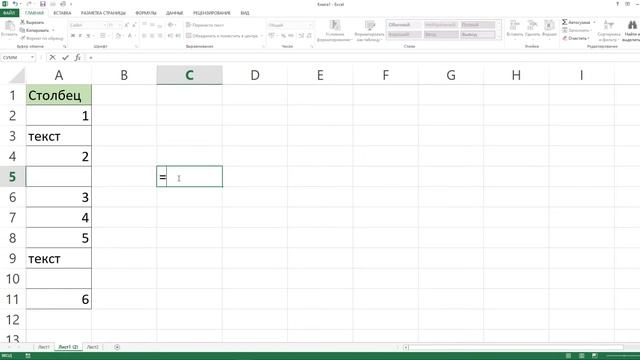
Task: Click the fill color bucket icon
Action: pos(118,36)
